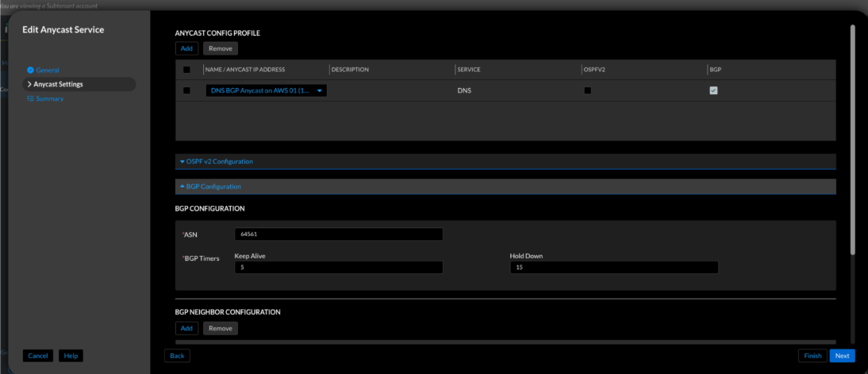Click the Hold Down timer field
Screen dimensions: 868x374
pos(614,267)
